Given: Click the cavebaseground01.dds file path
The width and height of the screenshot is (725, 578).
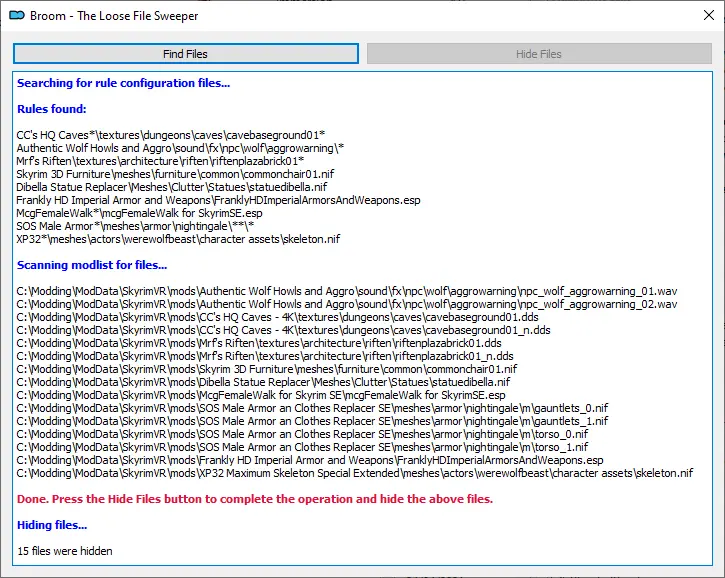Looking at the screenshot, I should pos(277,317).
